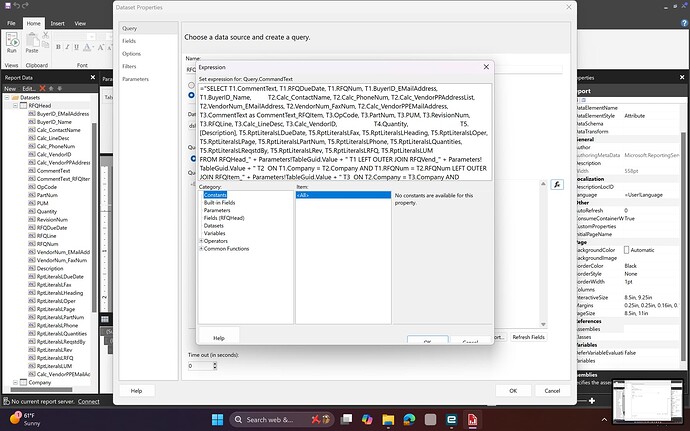This screenshot has width=690, height=431.
Task: Click the red Delete X in Report Data toolbar
Action: point(42,88)
